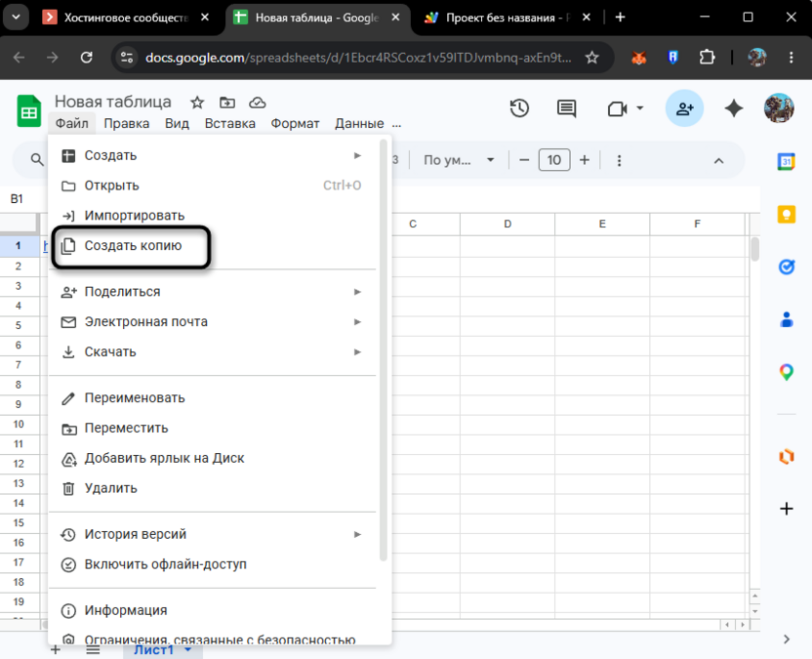Switch to the Проект без названия tab
812x659 pixels.
(507, 18)
